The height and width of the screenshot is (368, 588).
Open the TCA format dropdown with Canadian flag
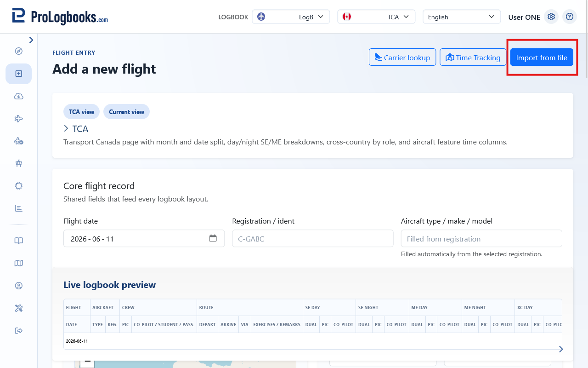(376, 17)
